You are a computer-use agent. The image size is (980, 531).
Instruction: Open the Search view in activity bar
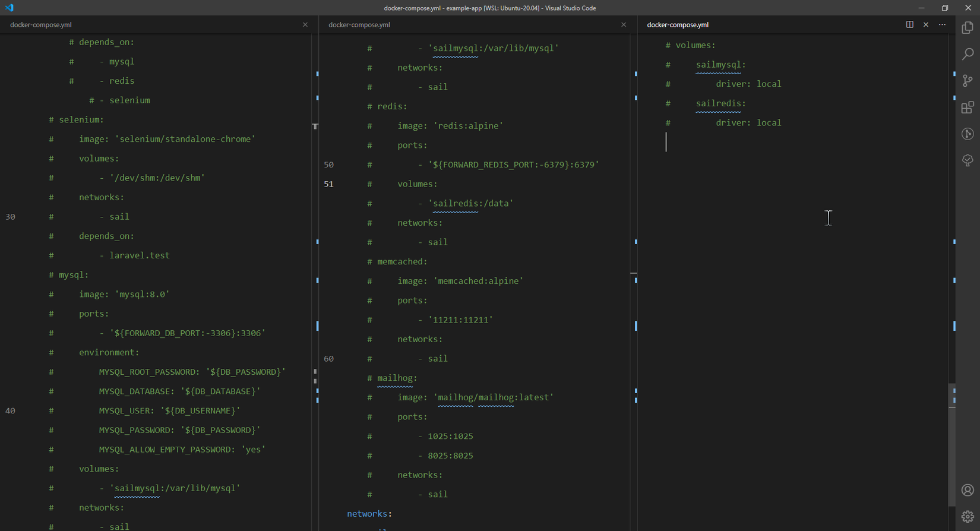click(x=968, y=54)
